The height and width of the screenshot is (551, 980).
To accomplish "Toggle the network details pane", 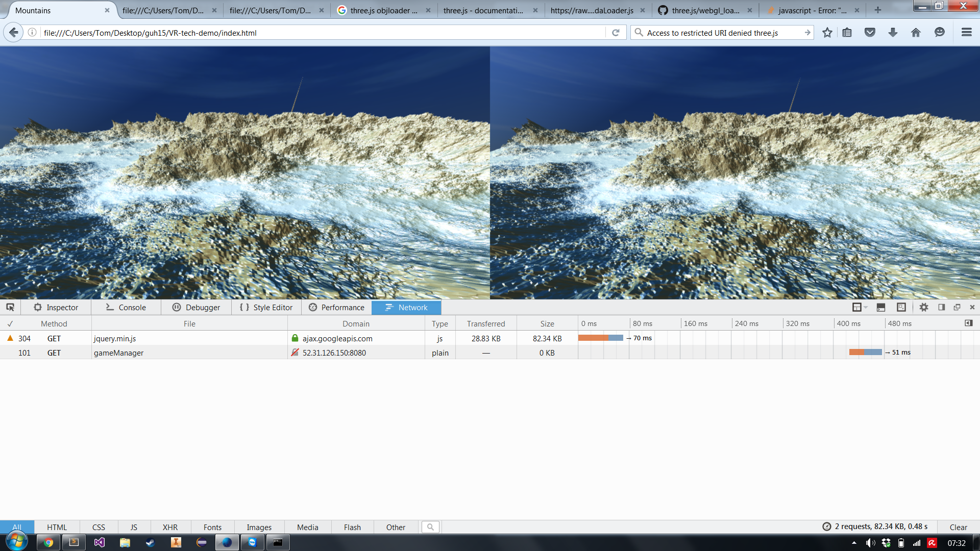I will click(x=968, y=323).
